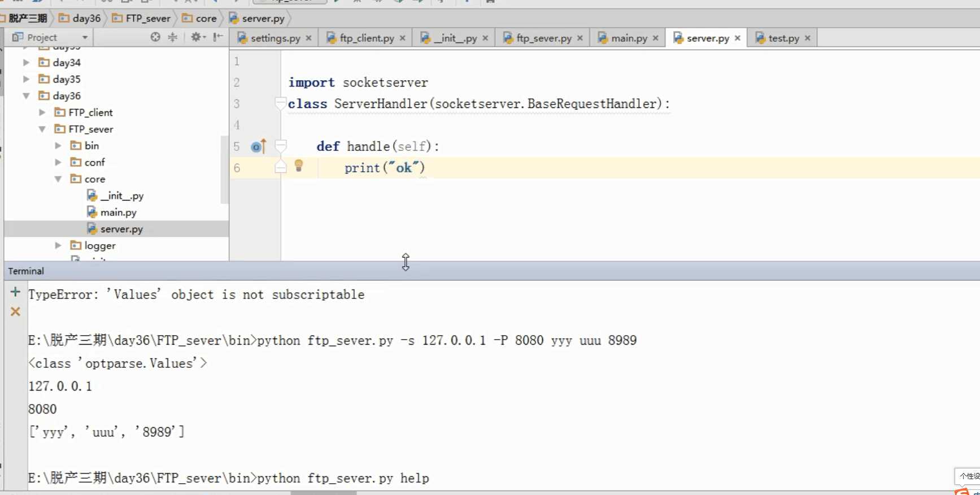The width and height of the screenshot is (980, 495).
Task: Expand the conf folder arrow
Action: (58, 162)
